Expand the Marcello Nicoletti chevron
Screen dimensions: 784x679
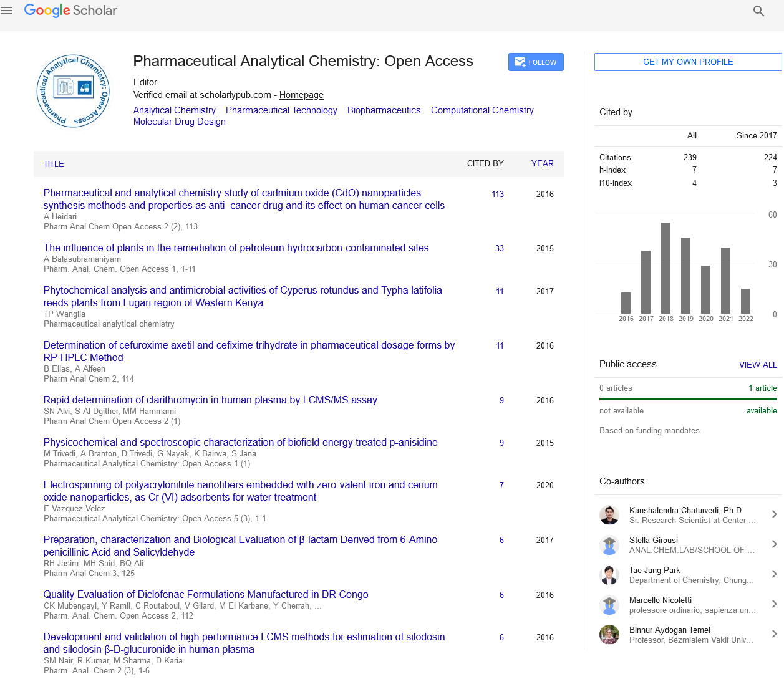pyautogui.click(x=774, y=604)
